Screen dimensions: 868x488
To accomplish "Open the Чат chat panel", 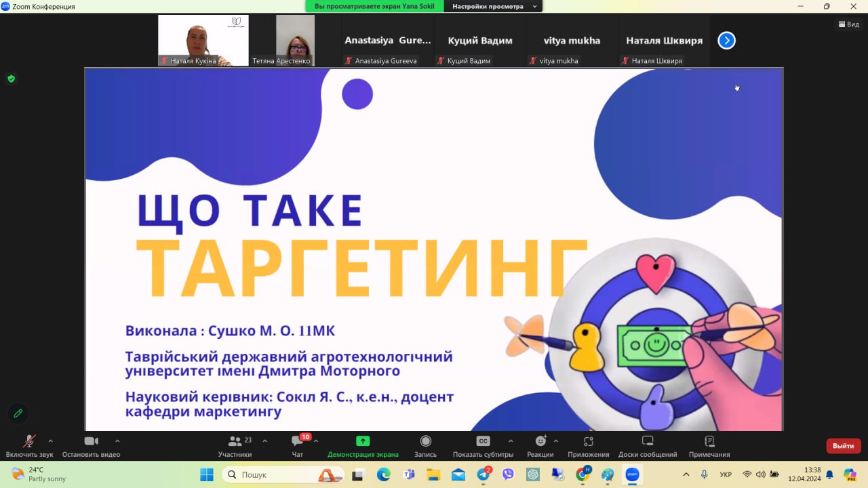I will (297, 442).
